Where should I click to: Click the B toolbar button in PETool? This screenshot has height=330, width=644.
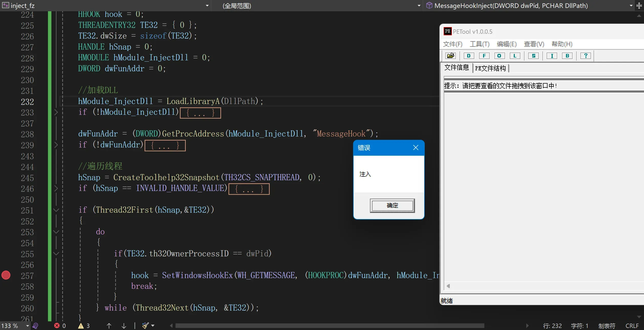(567, 56)
